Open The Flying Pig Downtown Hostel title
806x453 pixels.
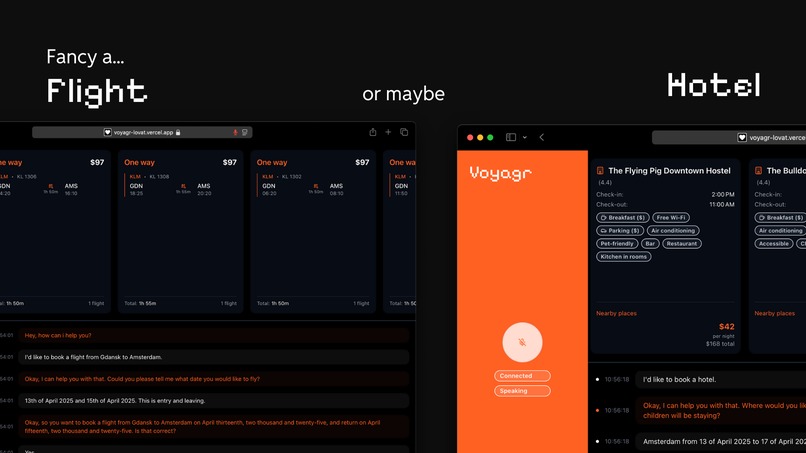pyautogui.click(x=669, y=171)
